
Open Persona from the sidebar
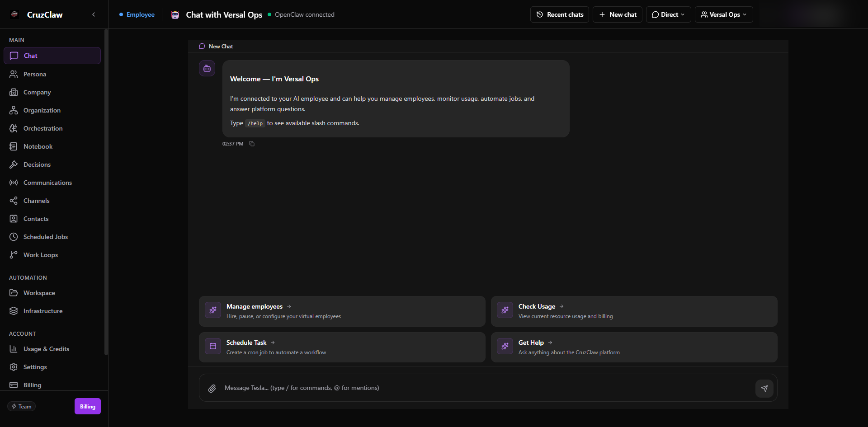[x=52, y=74]
